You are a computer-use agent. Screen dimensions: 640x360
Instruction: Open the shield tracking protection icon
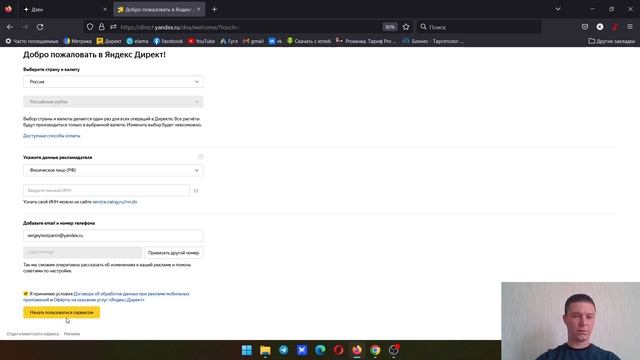point(90,27)
